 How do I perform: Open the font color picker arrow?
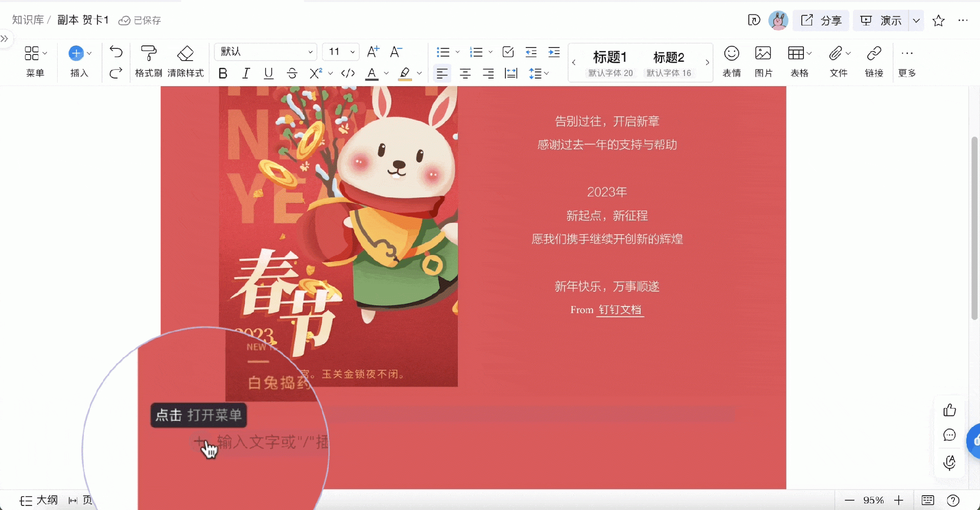click(386, 73)
